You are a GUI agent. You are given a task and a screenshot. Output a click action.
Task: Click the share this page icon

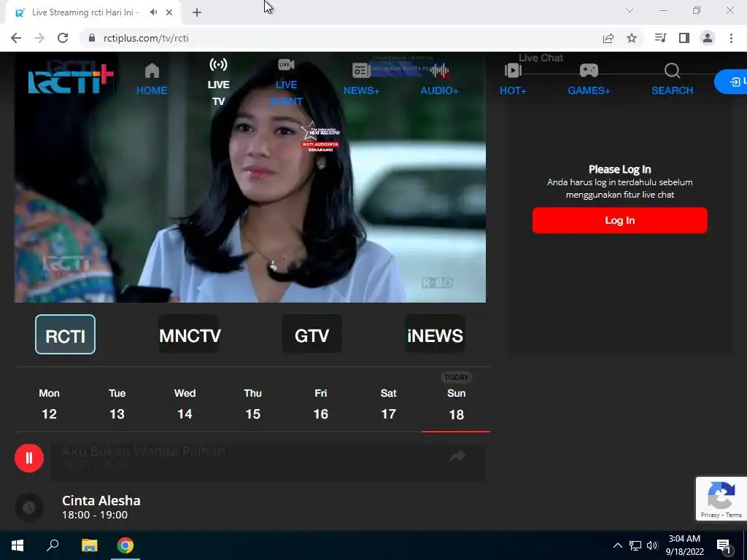click(x=608, y=38)
